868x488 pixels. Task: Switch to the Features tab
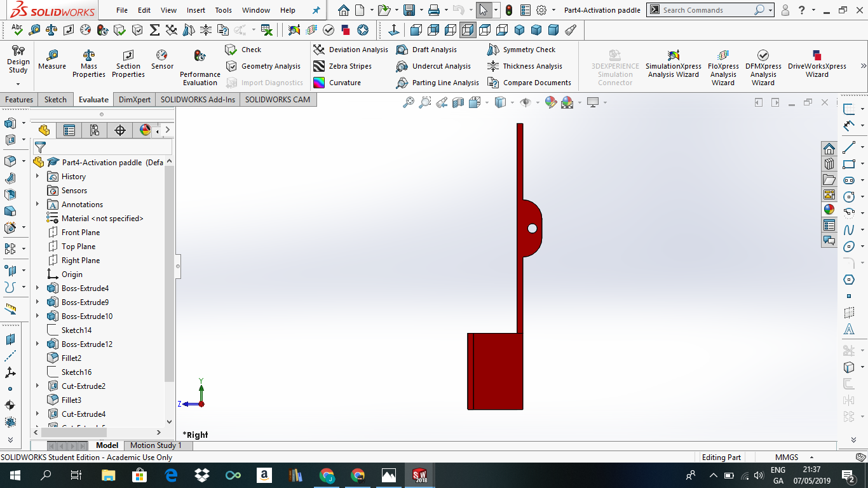(x=19, y=99)
